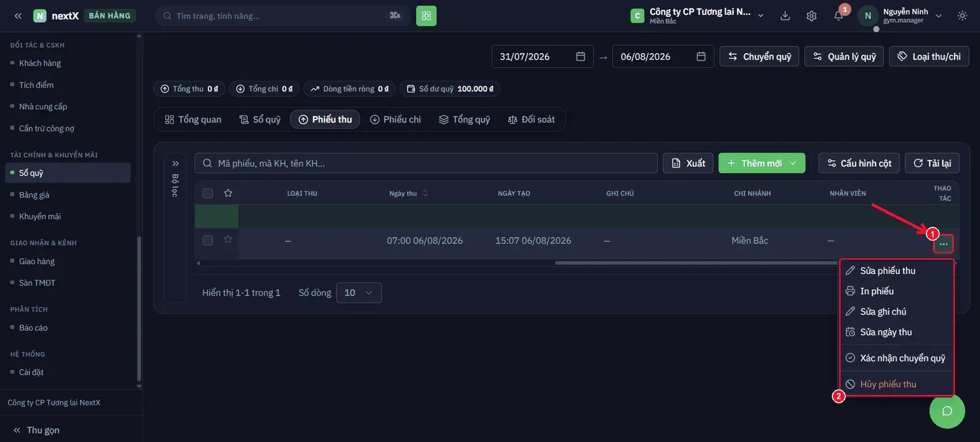The width and height of the screenshot is (980, 442).
Task: Click the Xuất export button
Action: click(x=688, y=163)
